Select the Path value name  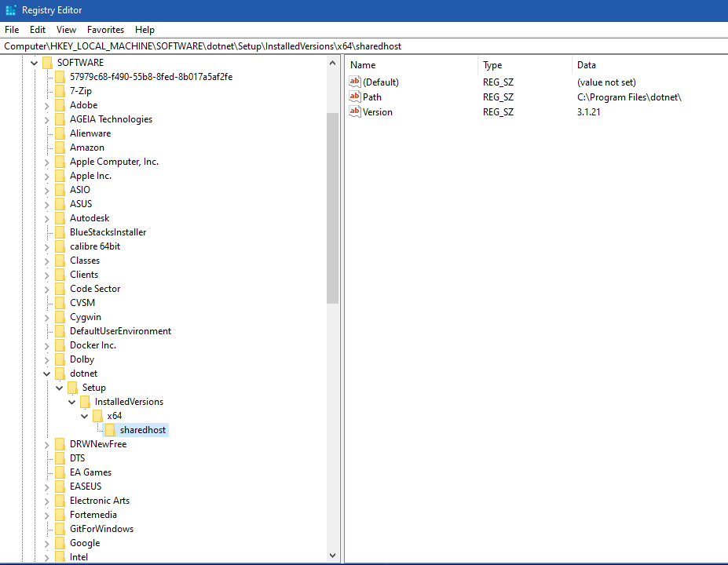(x=372, y=97)
